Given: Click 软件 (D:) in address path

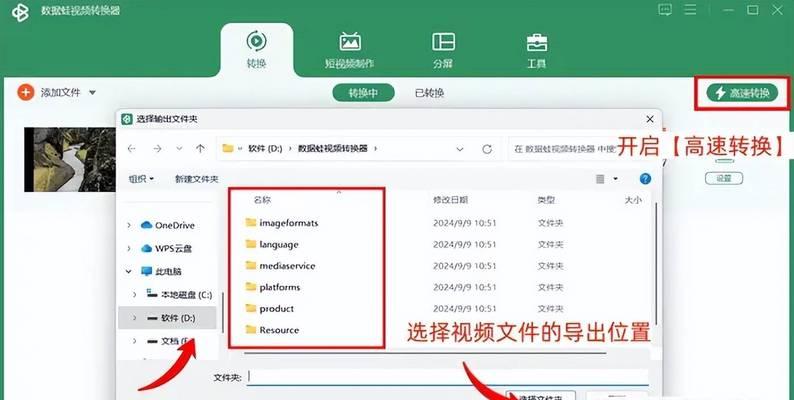Looking at the screenshot, I should [x=265, y=148].
